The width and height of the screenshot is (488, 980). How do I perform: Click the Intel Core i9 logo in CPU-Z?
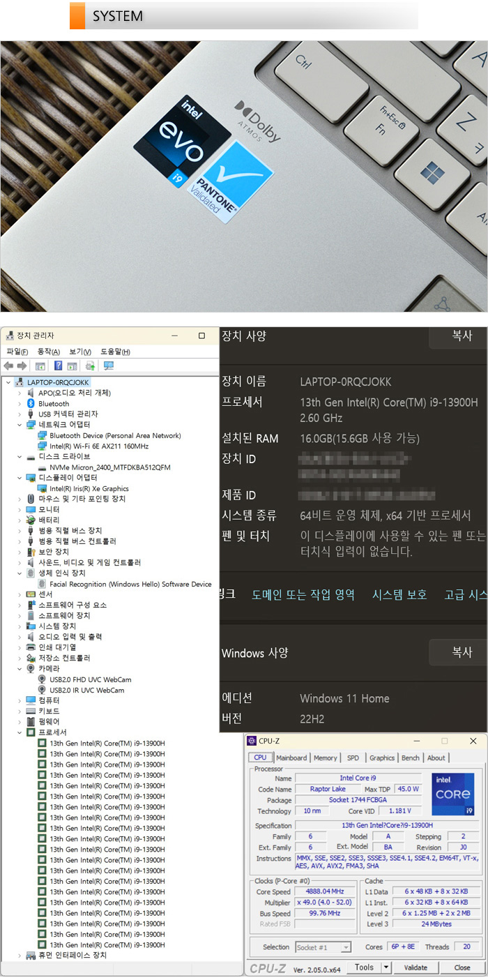pos(453,794)
